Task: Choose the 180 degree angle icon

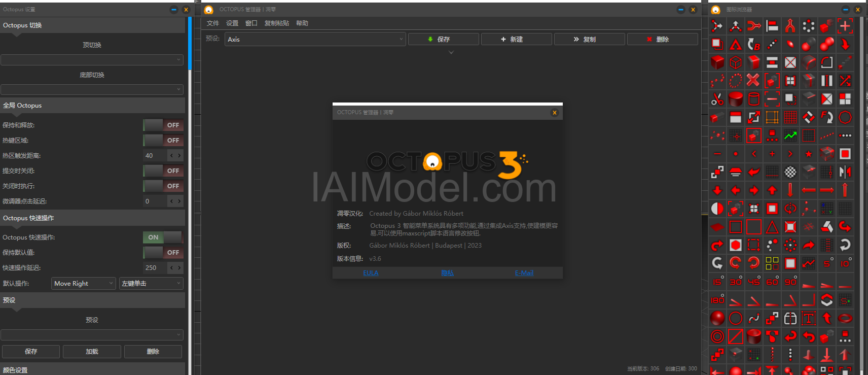Action: tap(717, 300)
